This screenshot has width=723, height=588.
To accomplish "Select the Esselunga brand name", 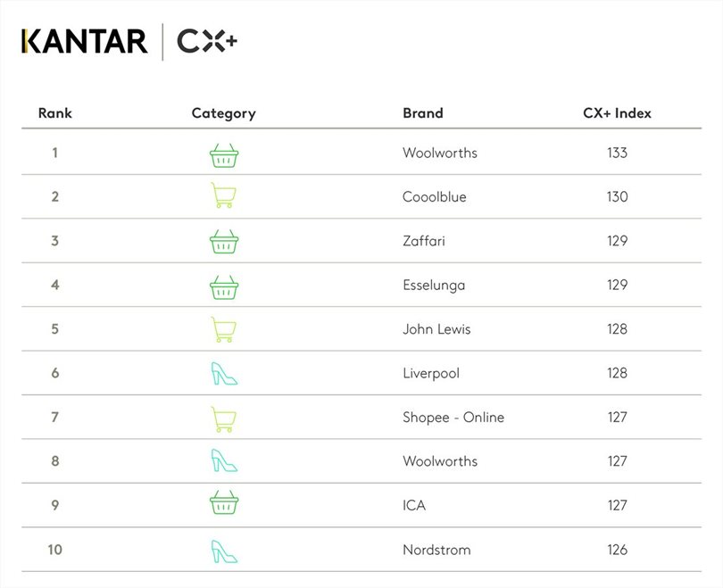I will coord(434,286).
